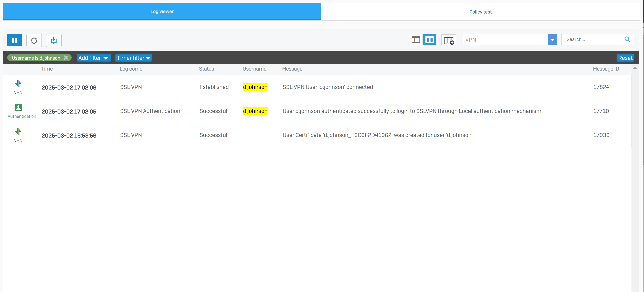Image resolution: width=644 pixels, height=292 pixels.
Task: Select the detailed column view icon
Action: [429, 40]
